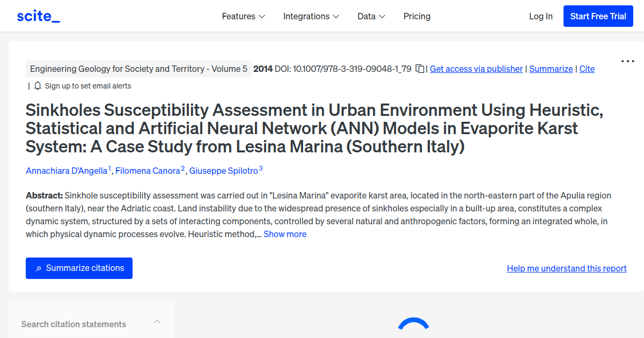Viewport: 644px width, 338px height.
Task: Open author Annachiara D'Angella's profile
Action: click(x=66, y=171)
